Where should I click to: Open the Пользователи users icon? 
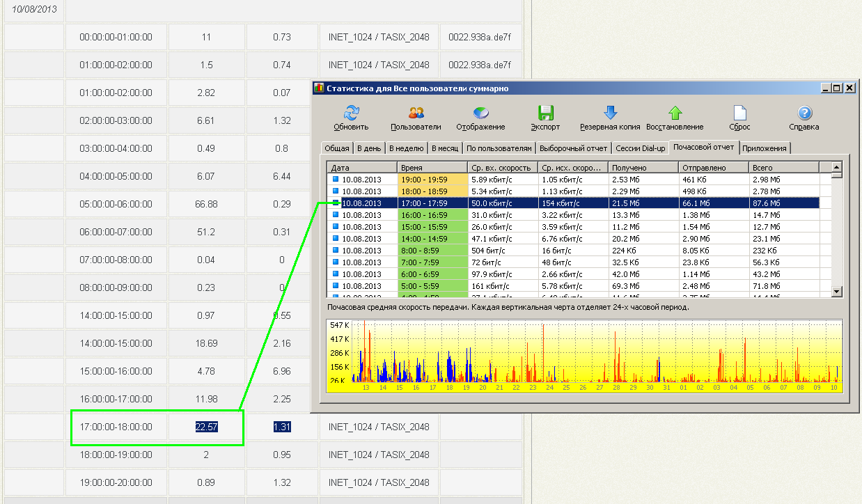(x=416, y=113)
